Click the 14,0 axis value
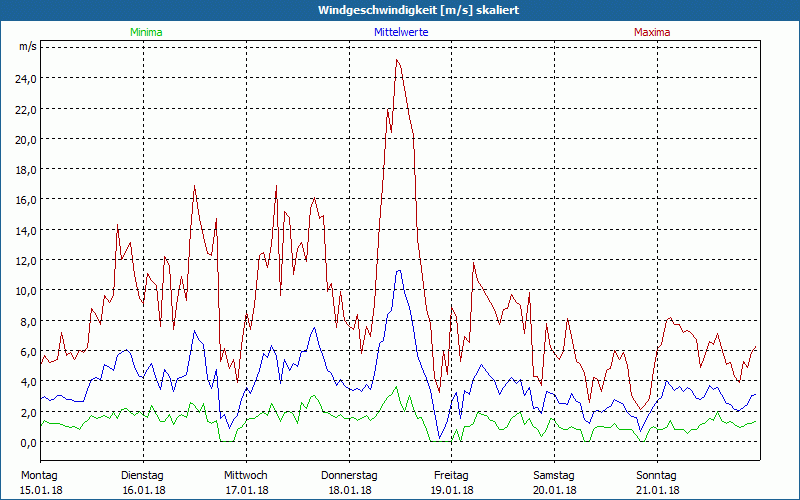Screen dimensions: 800x500 26,231
